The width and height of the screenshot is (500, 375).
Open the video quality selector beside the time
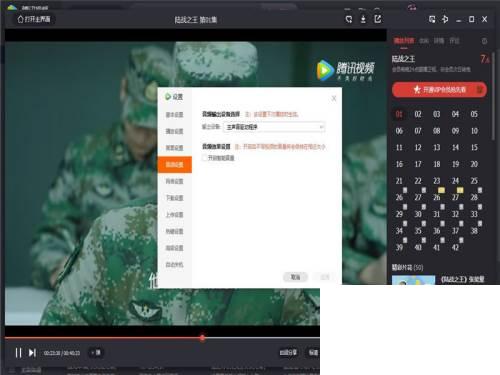pos(96,353)
